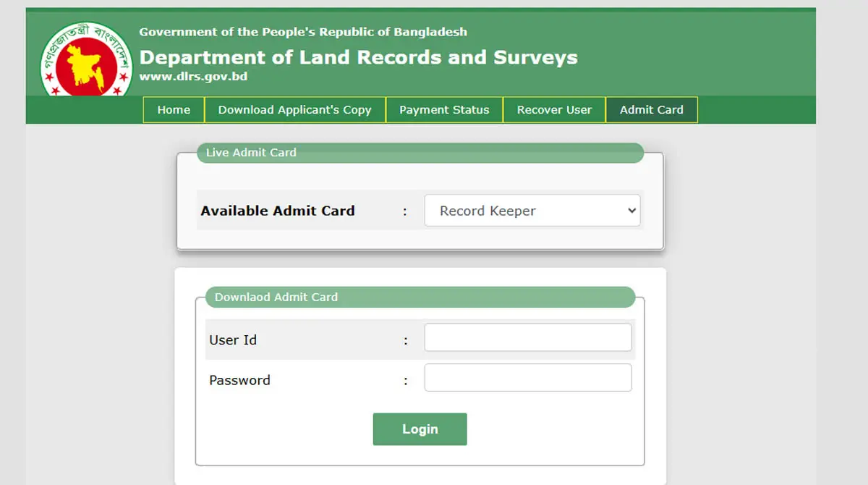Screen dimensions: 868x485
Task: Navigate to Download Applicant's Copy
Action: pos(295,109)
